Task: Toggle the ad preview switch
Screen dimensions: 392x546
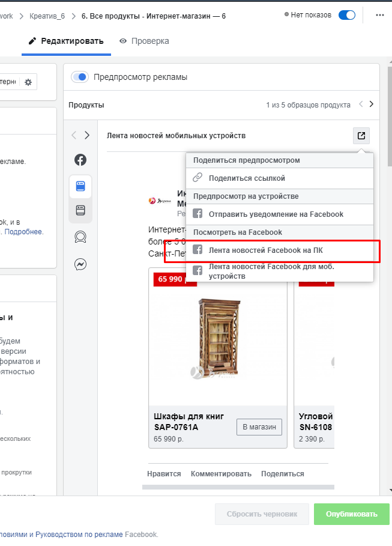Action: [x=80, y=77]
